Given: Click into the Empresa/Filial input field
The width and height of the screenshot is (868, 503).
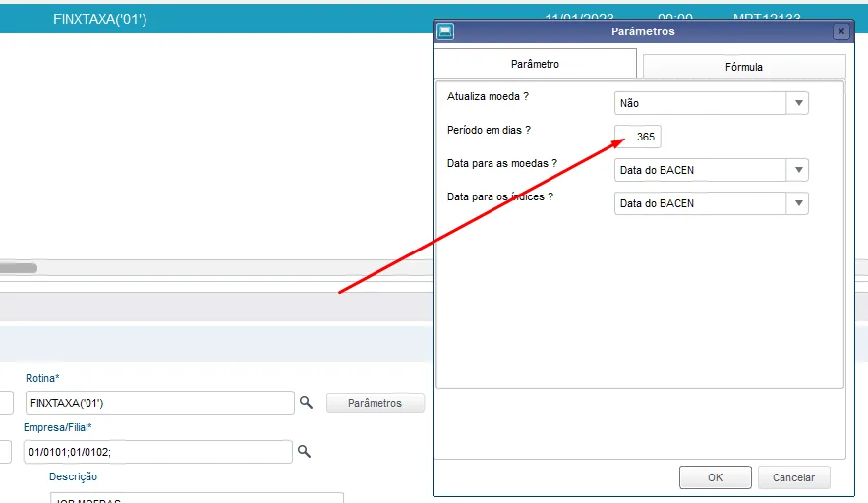Looking at the screenshot, I should (x=157, y=452).
